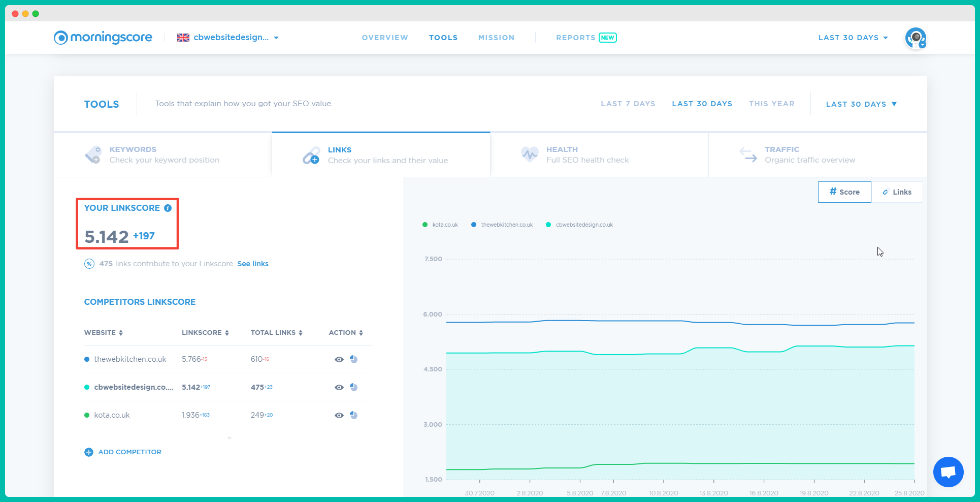Click the morningscore logo

point(103,38)
